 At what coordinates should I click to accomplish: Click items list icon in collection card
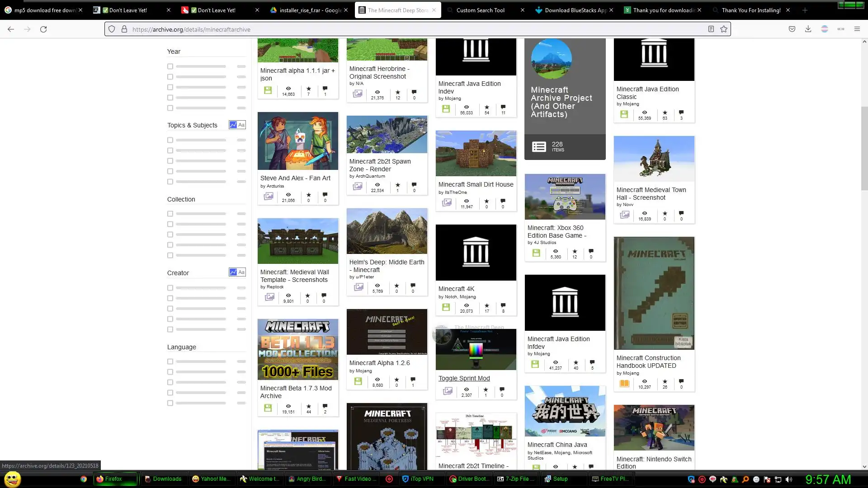click(x=539, y=147)
